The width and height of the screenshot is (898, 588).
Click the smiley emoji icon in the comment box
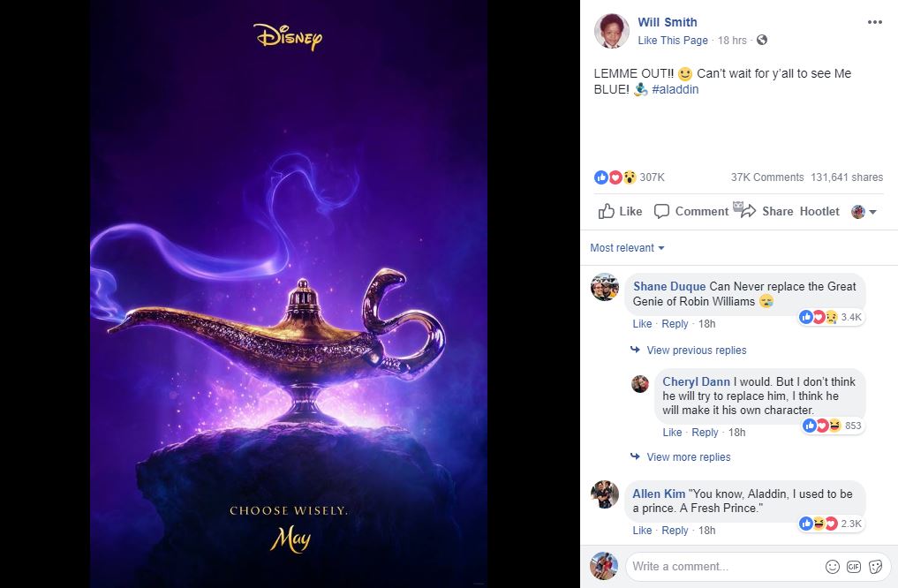pos(833,566)
